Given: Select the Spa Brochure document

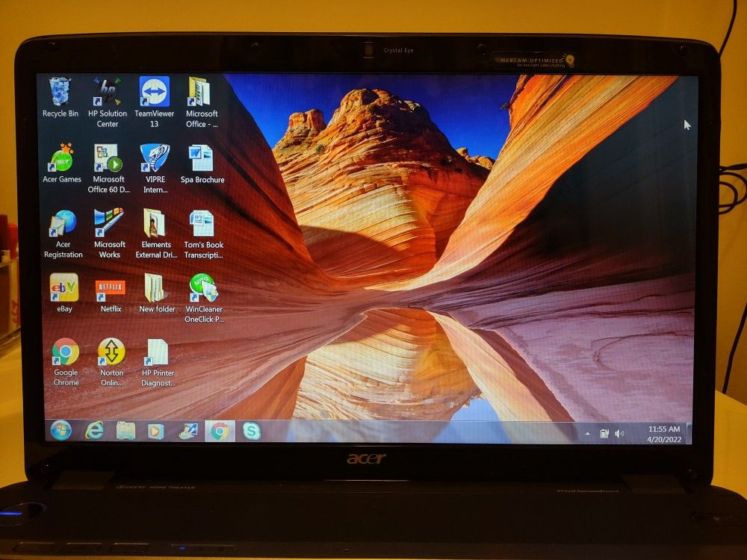Looking at the screenshot, I should tap(202, 158).
